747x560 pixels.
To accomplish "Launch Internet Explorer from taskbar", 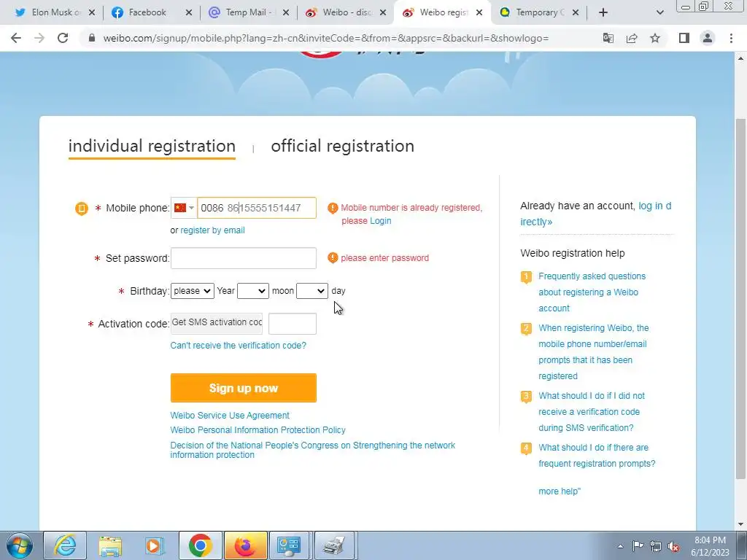I will [x=65, y=545].
